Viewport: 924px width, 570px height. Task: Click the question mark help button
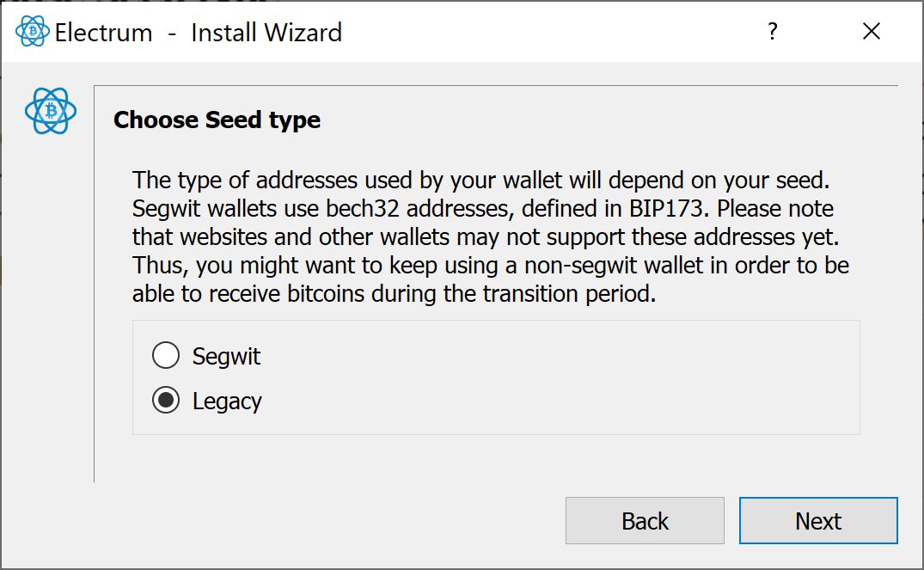click(772, 32)
